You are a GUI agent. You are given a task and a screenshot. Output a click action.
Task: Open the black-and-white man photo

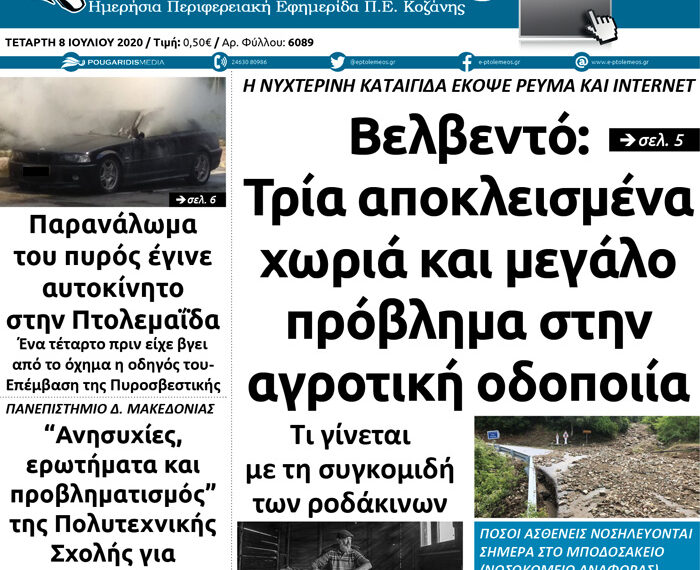click(x=350, y=546)
